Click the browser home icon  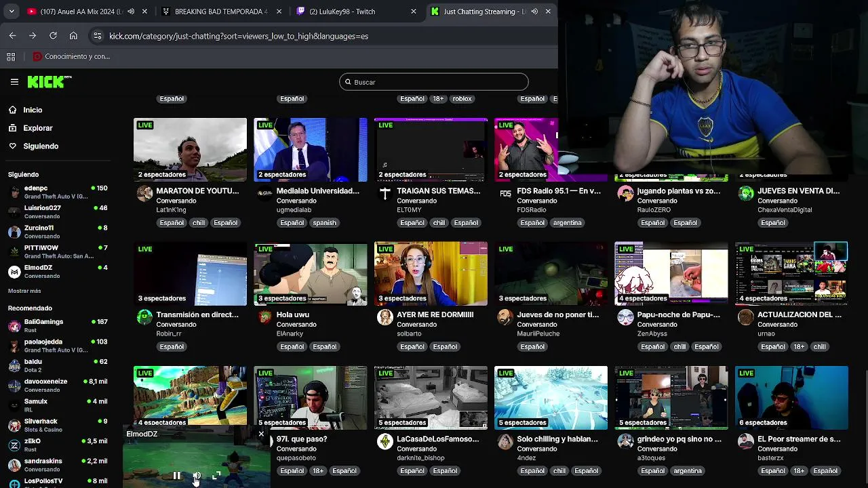click(73, 36)
